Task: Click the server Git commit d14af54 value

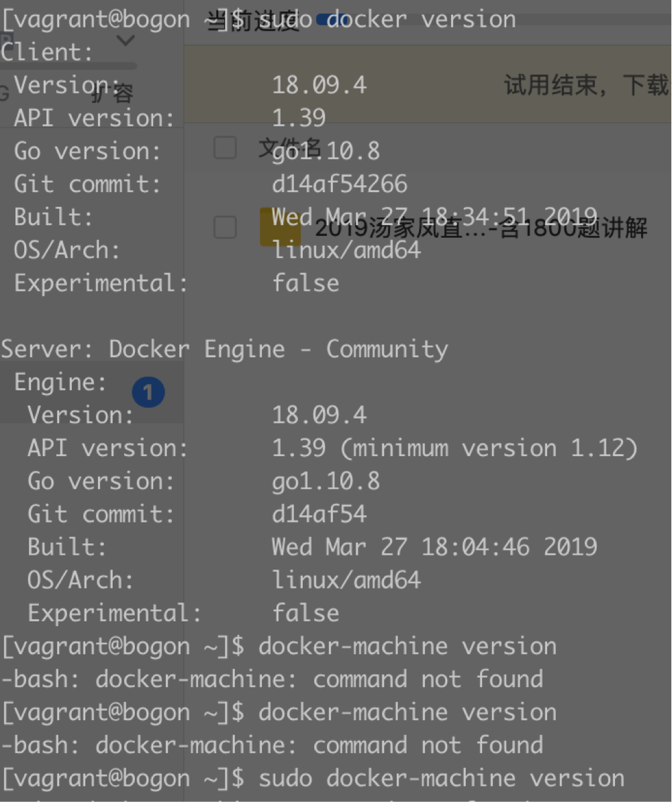Action: click(x=320, y=514)
